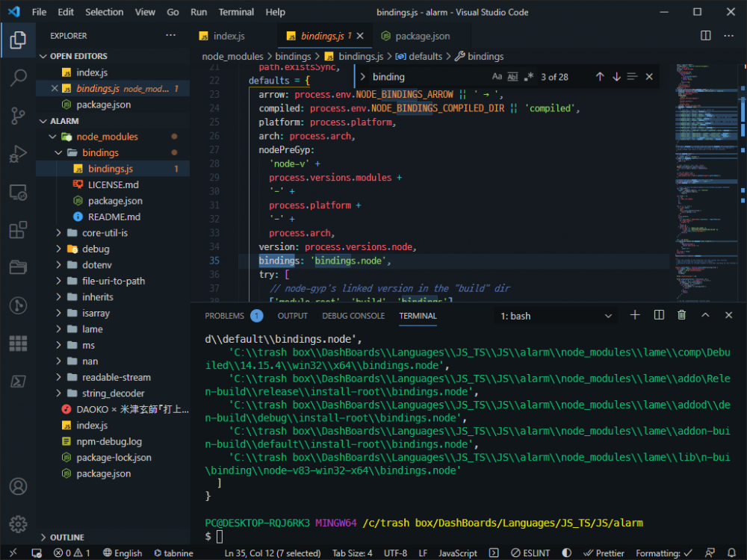The image size is (747, 560).
Task: Open the Source Control view
Action: click(x=18, y=116)
